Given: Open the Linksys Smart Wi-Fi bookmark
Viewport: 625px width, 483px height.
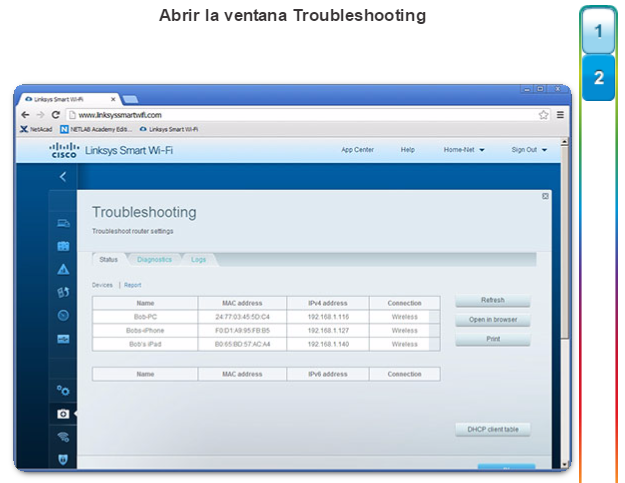Looking at the screenshot, I should 169,129.
